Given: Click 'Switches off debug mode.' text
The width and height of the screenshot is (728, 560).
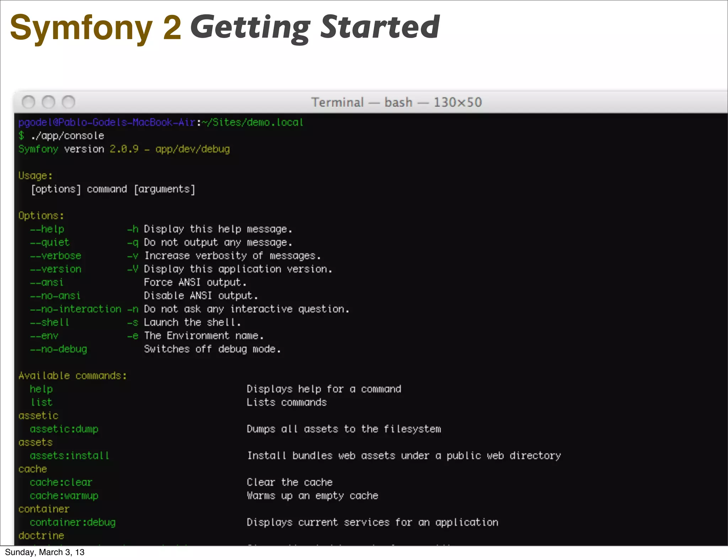Looking at the screenshot, I should (x=212, y=349).
